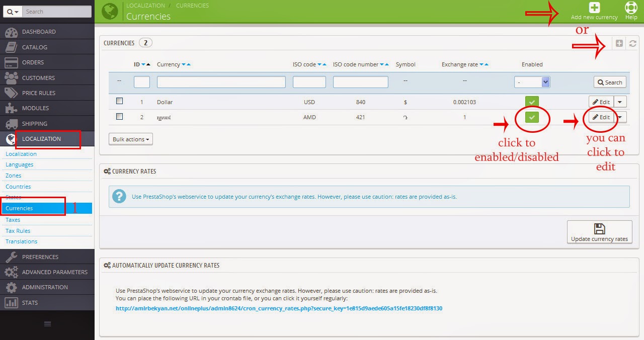Open the Orders menu
Screen dimensions: 644x340
coord(47,62)
